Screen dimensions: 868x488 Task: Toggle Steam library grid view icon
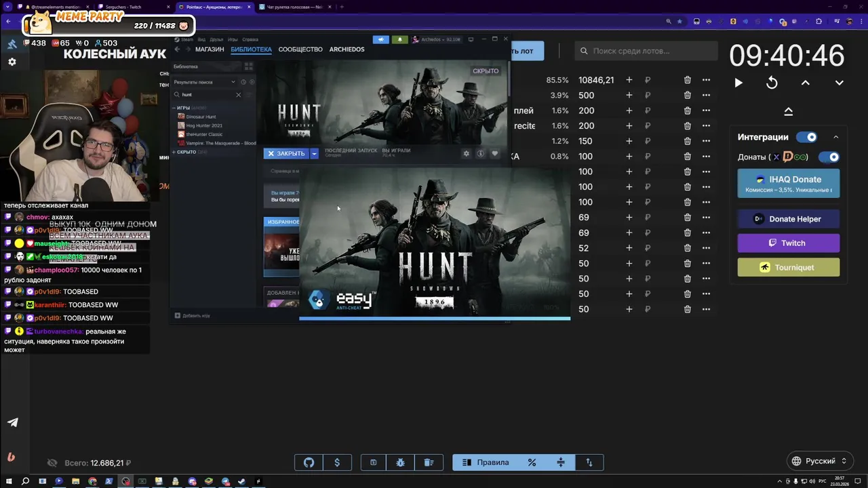click(x=248, y=66)
